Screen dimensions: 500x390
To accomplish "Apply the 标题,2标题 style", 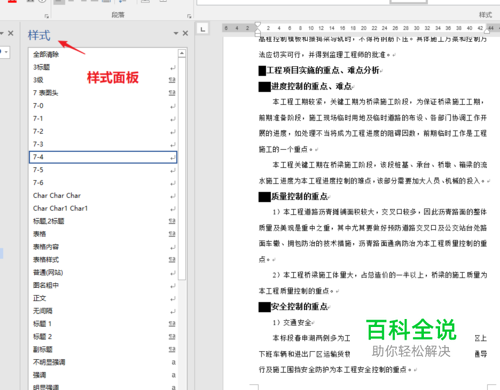I will (x=103, y=221).
